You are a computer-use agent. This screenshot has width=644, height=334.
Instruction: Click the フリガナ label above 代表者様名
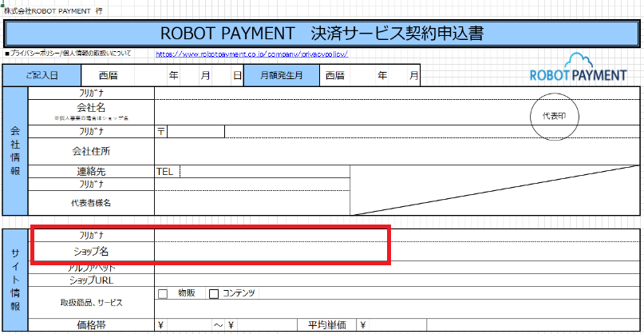click(x=91, y=185)
